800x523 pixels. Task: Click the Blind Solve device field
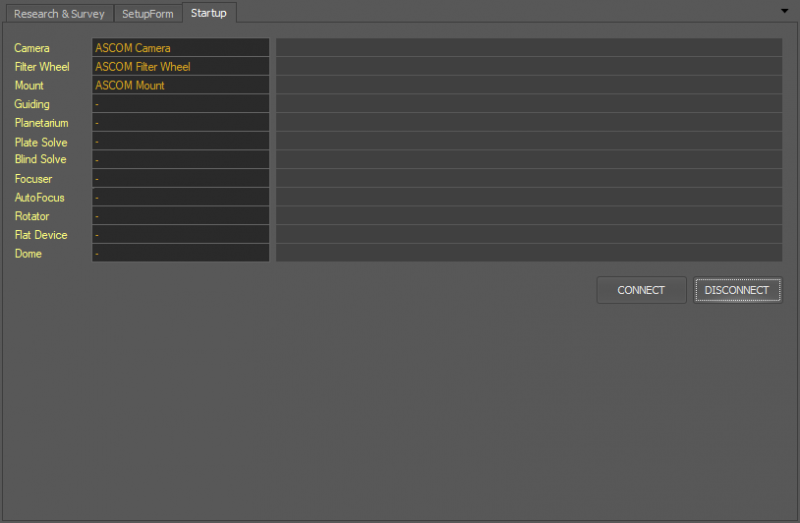(x=181, y=160)
